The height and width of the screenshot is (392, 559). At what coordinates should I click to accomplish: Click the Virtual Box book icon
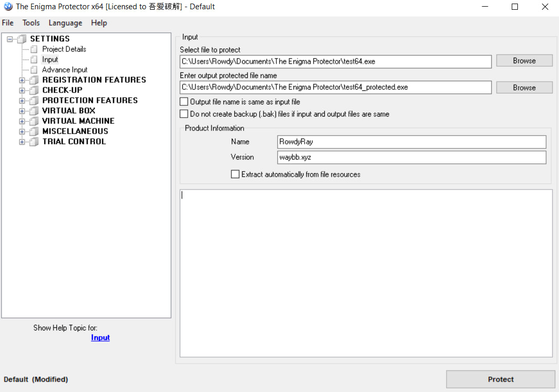[34, 111]
